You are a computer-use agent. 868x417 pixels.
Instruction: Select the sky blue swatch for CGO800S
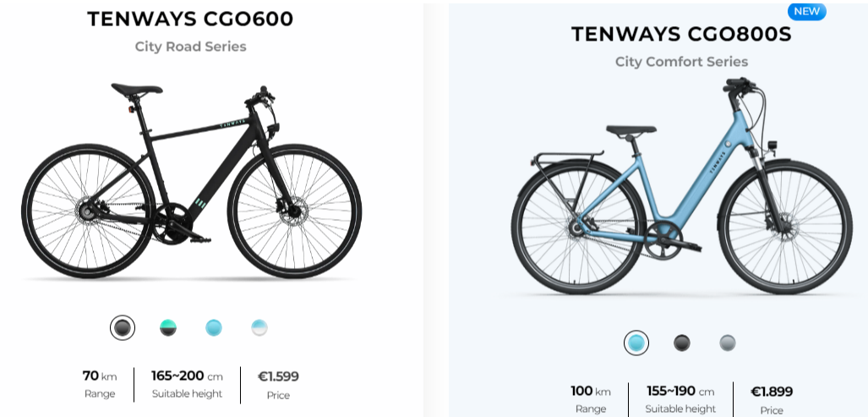tap(636, 343)
